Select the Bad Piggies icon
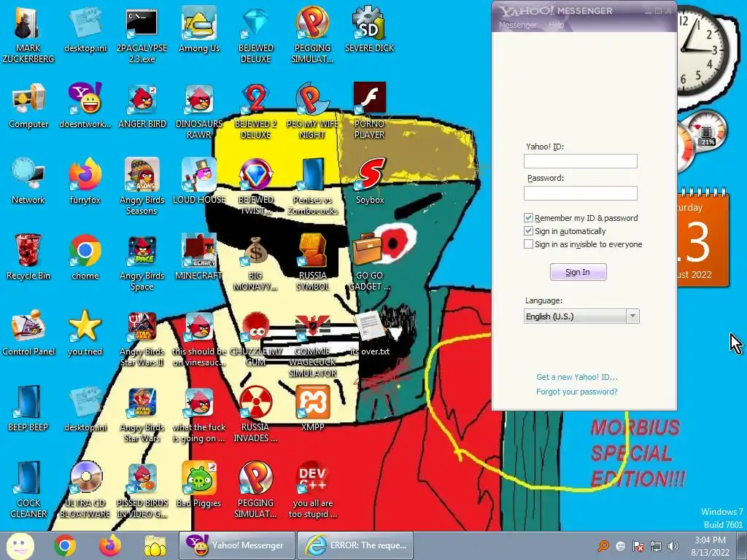Viewport: 747px width, 560px height. 198,484
